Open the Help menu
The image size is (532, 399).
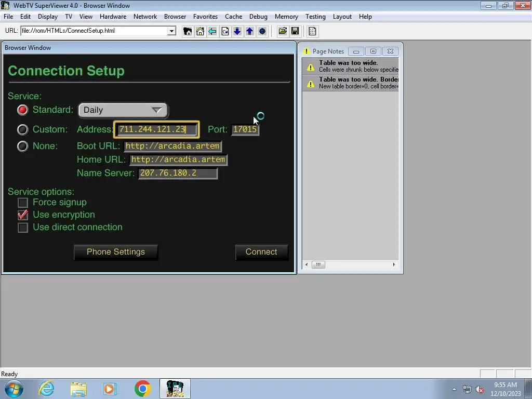365,17
